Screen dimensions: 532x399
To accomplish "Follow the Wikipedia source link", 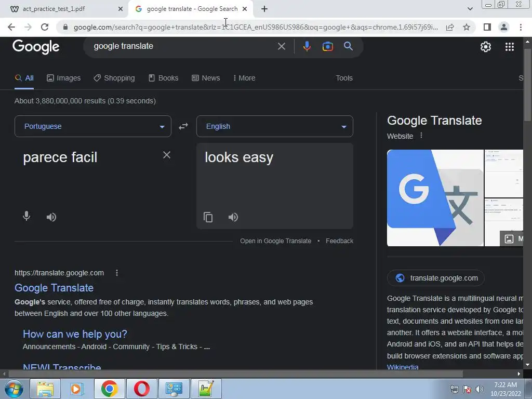I will 403,367.
